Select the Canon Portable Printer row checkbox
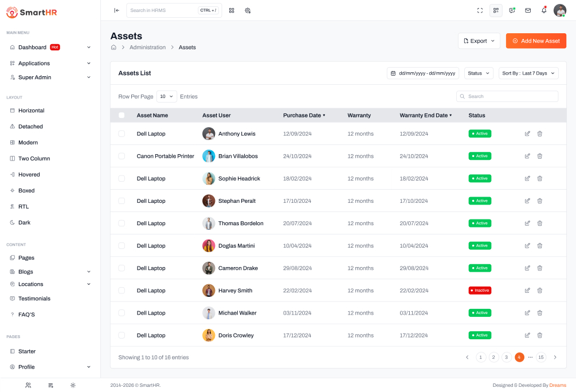The width and height of the screenshot is (576, 392). point(122,156)
